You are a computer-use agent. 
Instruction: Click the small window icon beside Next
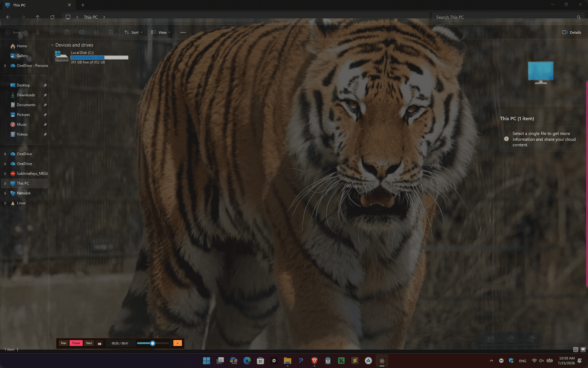(100, 343)
